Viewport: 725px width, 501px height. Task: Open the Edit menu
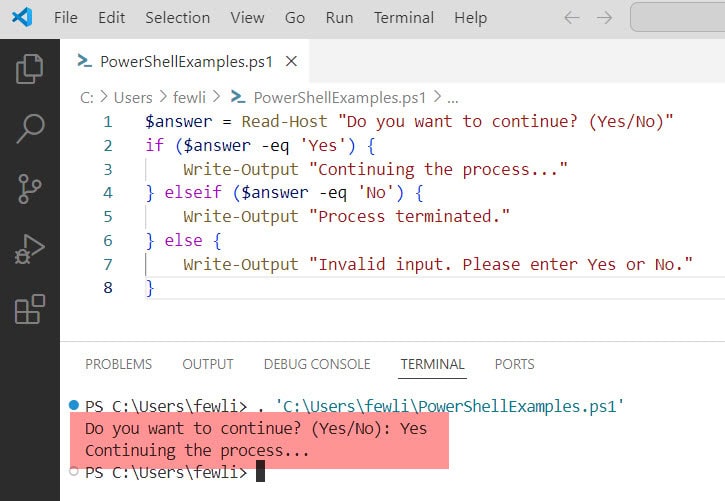111,18
